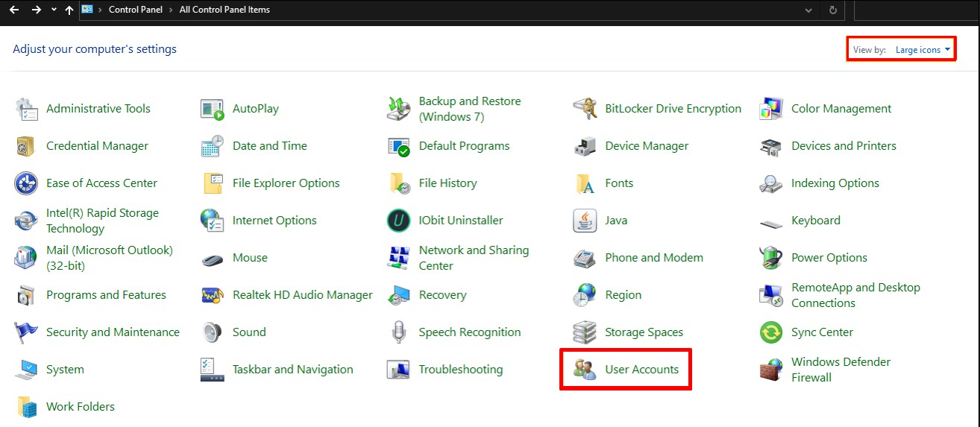Click the Ease of Access Center icon
Image resolution: width=980 pixels, height=427 pixels.
pyautogui.click(x=26, y=183)
